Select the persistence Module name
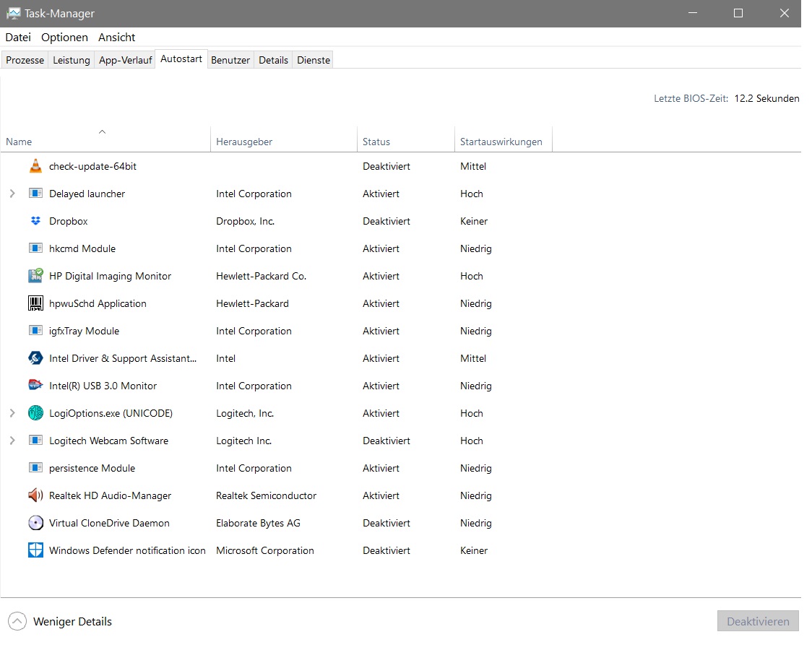Screen dimensions: 812x650 click(92, 468)
